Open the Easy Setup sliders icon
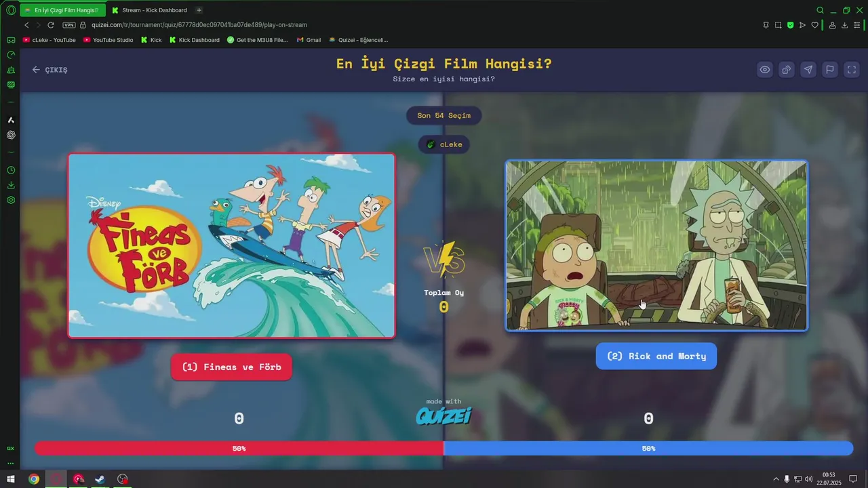This screenshot has width=868, height=488. 856,25
